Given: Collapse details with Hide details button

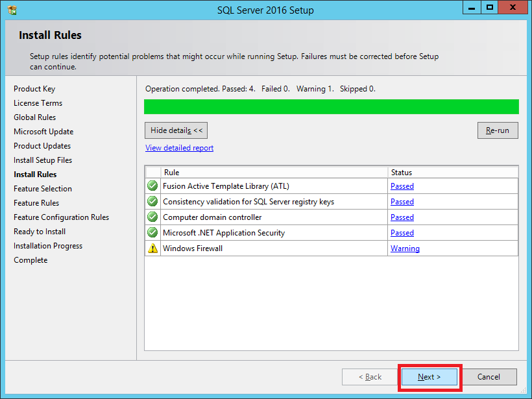Looking at the screenshot, I should point(176,130).
